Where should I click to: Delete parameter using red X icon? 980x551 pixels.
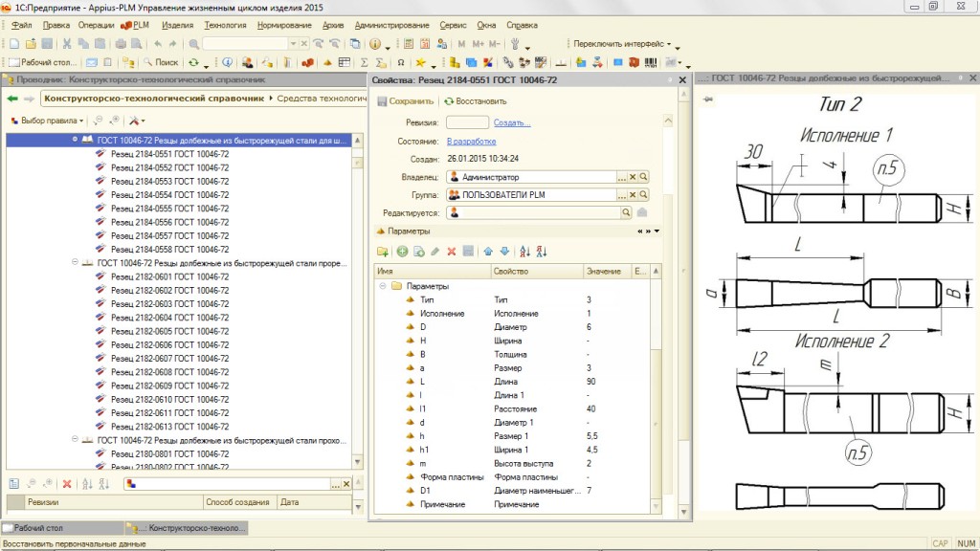point(451,252)
